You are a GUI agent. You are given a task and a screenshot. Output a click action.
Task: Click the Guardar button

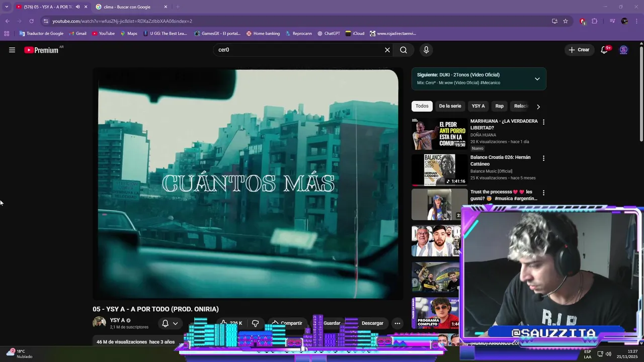point(332,323)
